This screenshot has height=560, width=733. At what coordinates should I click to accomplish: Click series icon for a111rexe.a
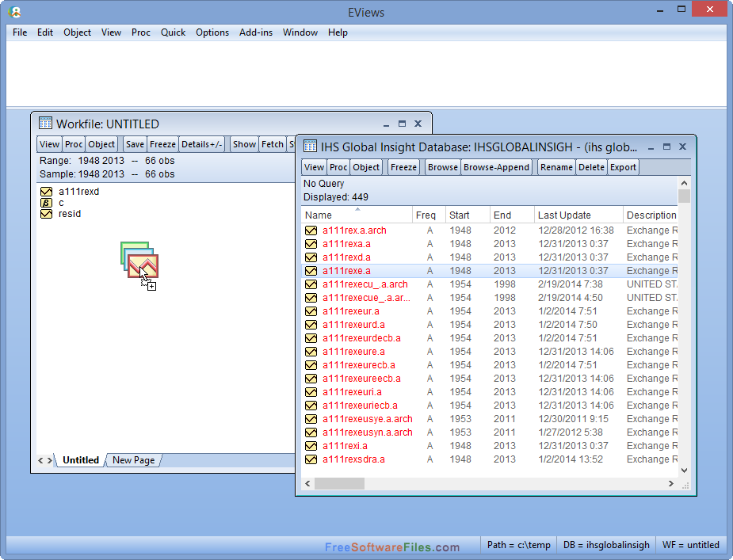(x=311, y=271)
